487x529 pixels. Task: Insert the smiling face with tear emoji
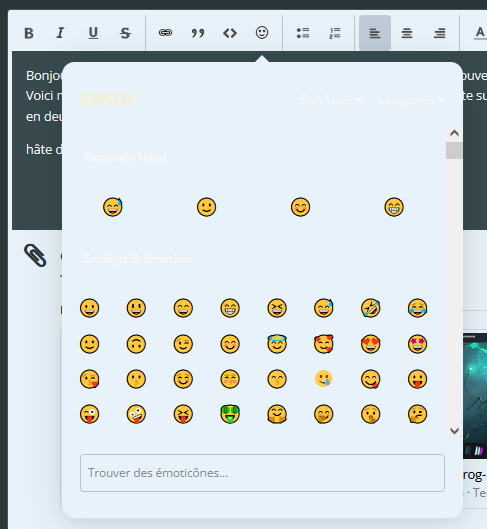[324, 379]
